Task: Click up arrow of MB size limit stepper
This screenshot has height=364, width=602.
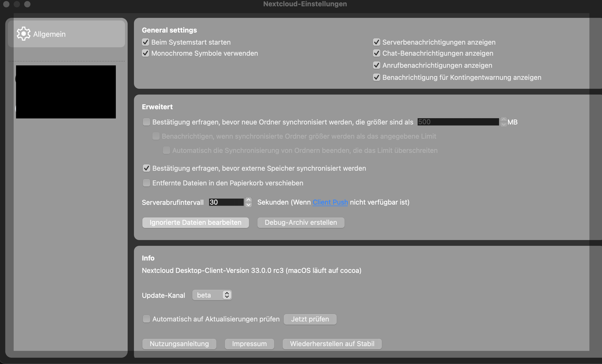Action: tap(504, 119)
